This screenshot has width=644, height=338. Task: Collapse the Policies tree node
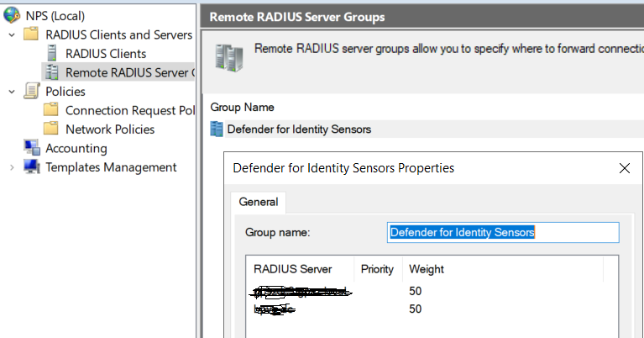coord(11,92)
